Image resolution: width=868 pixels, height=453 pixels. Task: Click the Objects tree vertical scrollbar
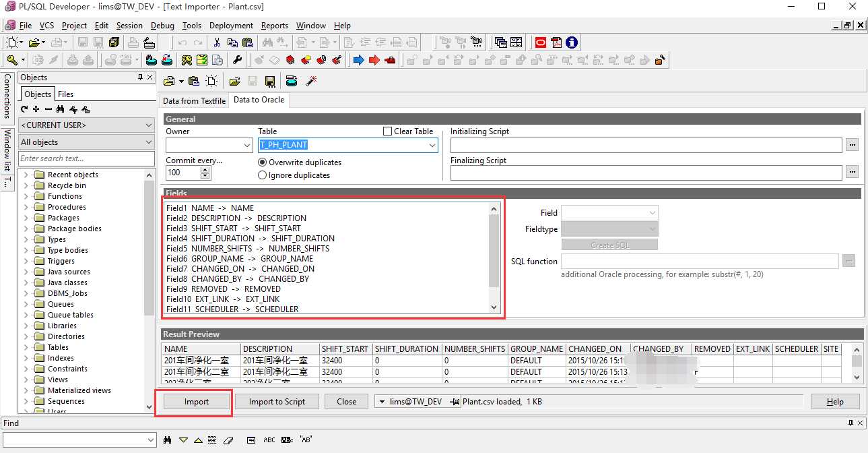tap(149, 291)
